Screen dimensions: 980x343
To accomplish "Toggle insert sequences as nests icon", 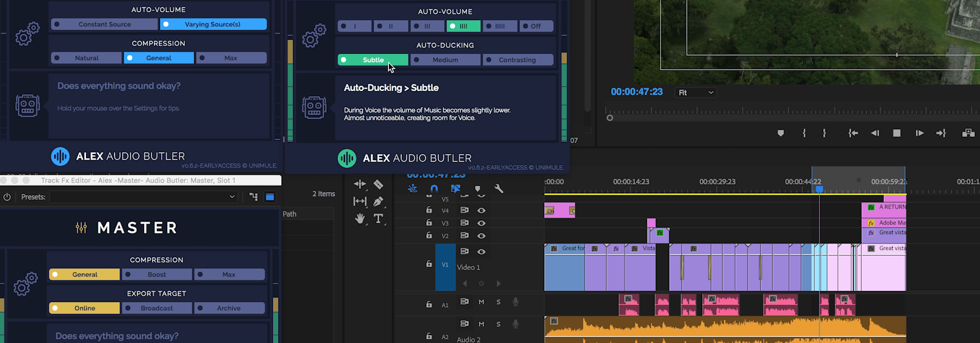I will [413, 189].
